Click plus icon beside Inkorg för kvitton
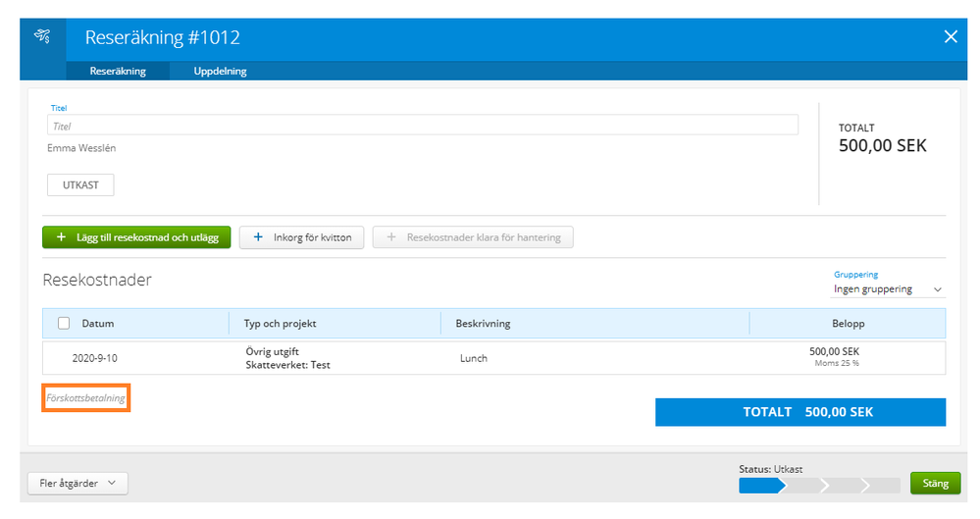The image size is (980, 519). click(259, 237)
